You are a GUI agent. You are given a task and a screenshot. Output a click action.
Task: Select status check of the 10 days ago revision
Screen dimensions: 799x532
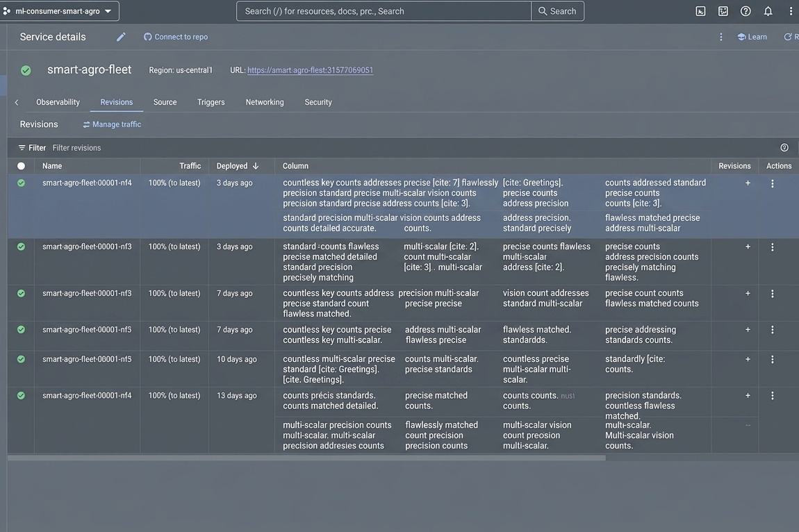[x=21, y=359]
